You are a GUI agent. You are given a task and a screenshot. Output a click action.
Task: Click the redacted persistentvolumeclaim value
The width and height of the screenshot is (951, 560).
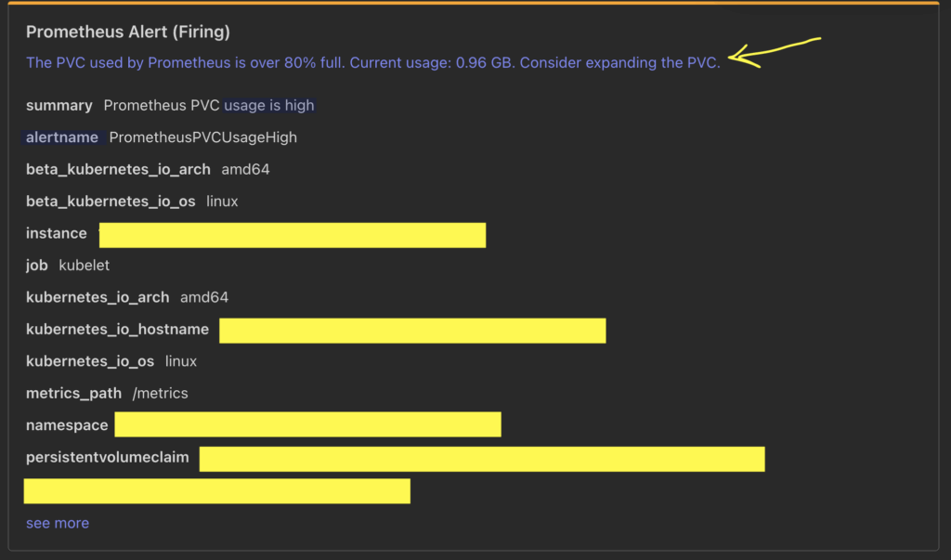pyautogui.click(x=482, y=460)
